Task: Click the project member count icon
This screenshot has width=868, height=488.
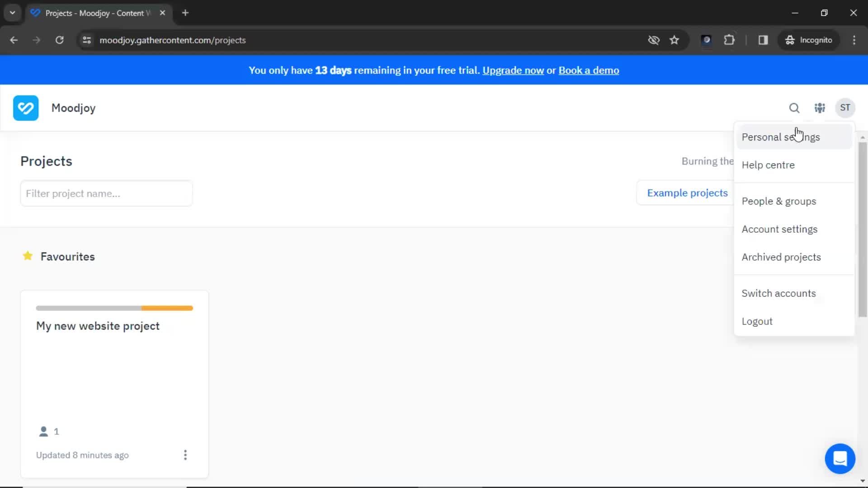Action: tap(43, 432)
